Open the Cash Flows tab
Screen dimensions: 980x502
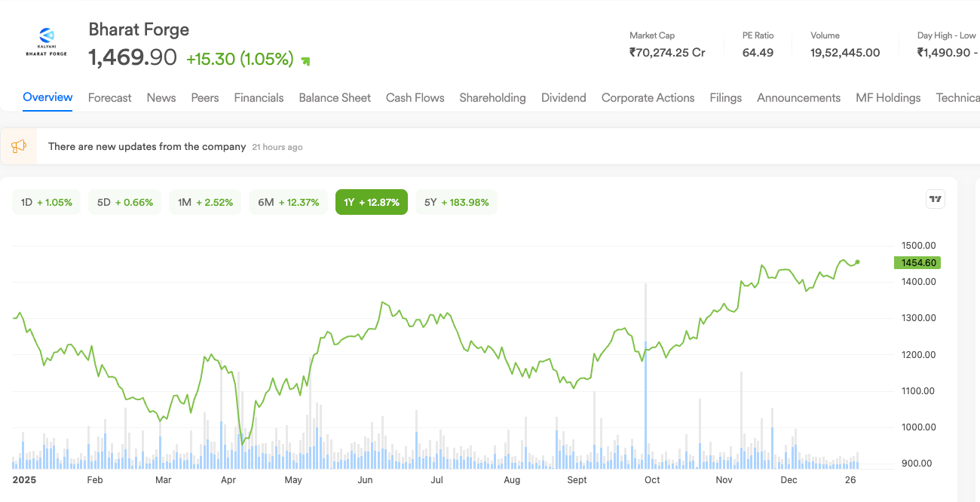coord(415,98)
